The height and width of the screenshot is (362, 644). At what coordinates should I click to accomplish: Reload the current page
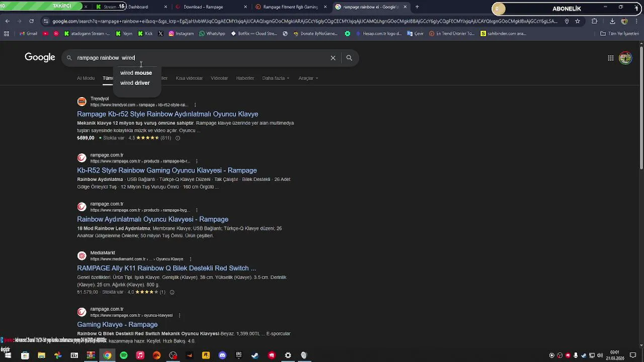tap(31, 21)
